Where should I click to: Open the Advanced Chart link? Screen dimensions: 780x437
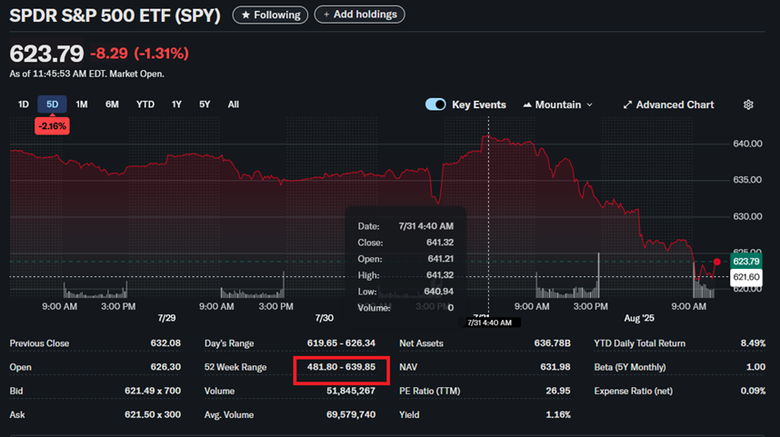click(x=669, y=105)
